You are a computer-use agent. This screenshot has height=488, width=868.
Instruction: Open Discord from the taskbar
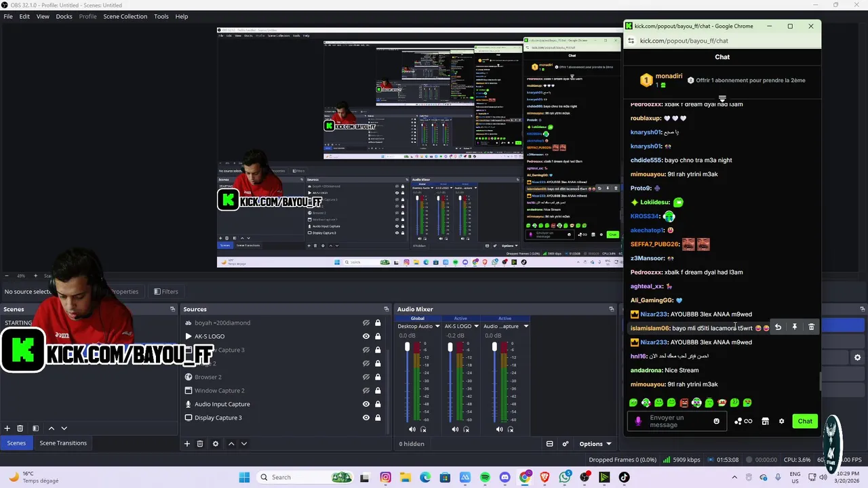click(505, 477)
